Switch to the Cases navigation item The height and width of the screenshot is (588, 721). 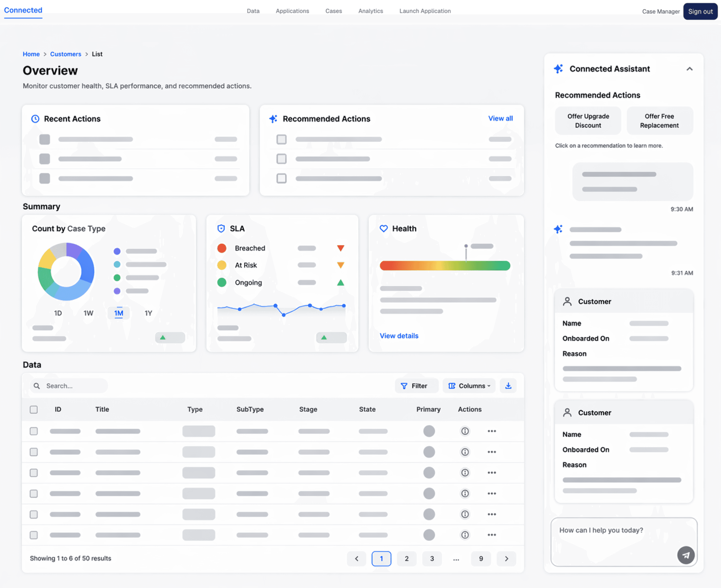coord(334,11)
